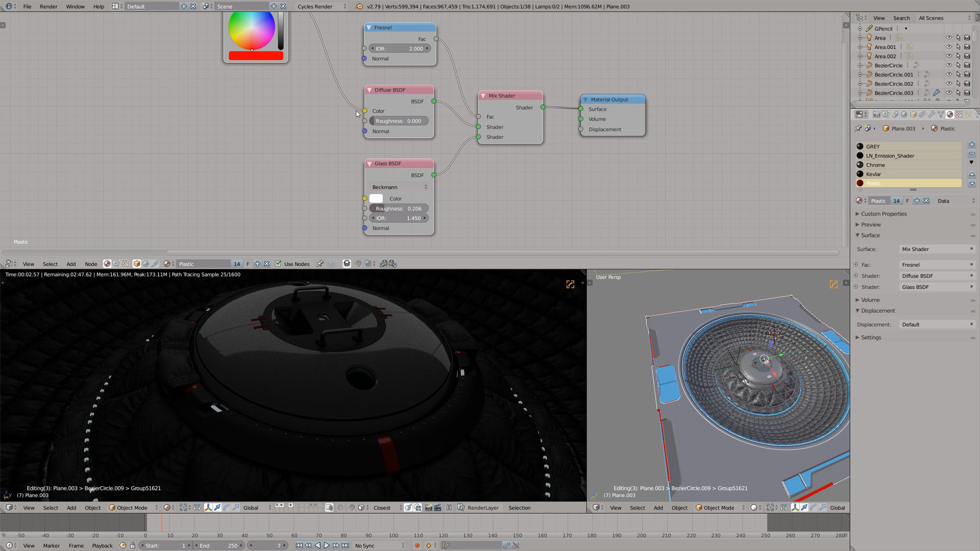Viewport: 980px width, 551px height.
Task: Add a new material slot plus button
Action: tap(972, 145)
